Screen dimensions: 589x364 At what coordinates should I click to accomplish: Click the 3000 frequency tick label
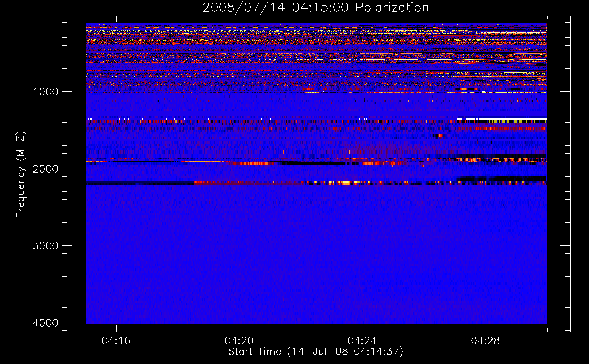[46, 246]
